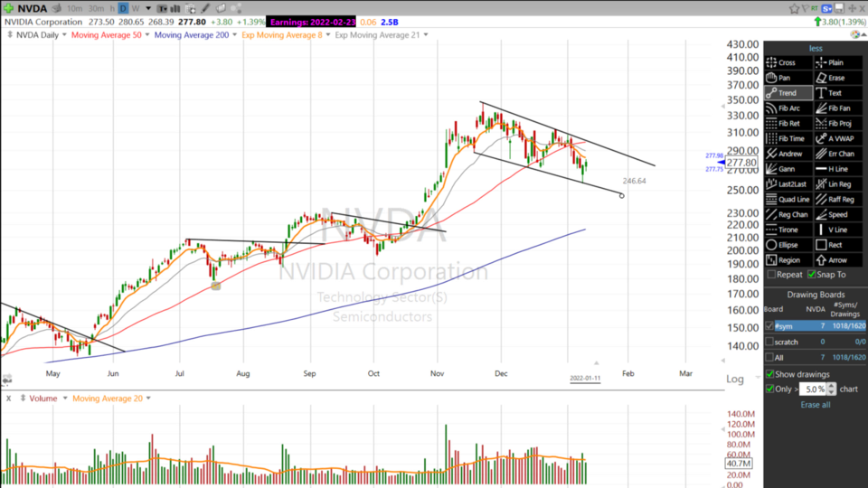Pick the Text annotation tool
Viewport: 868px width, 488px height.
click(838, 93)
